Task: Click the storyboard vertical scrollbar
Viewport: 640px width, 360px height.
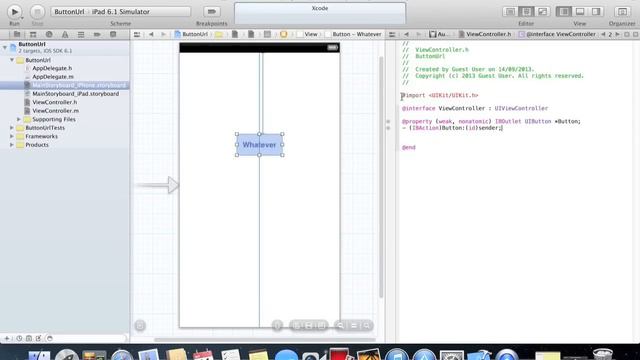Action: (382, 178)
